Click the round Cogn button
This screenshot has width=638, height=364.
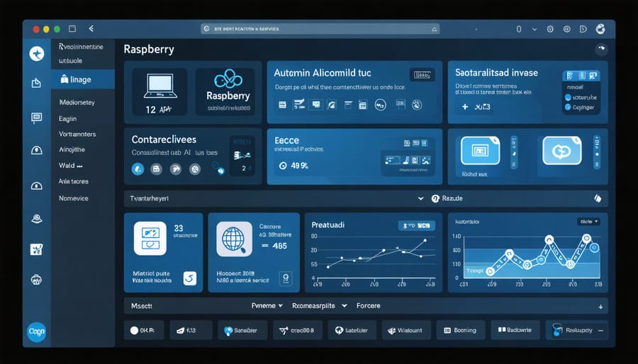37,332
